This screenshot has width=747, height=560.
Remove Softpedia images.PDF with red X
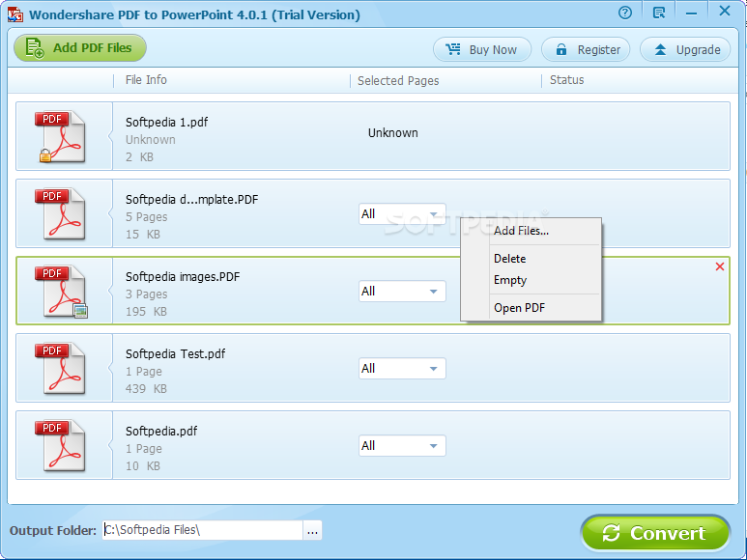720,266
